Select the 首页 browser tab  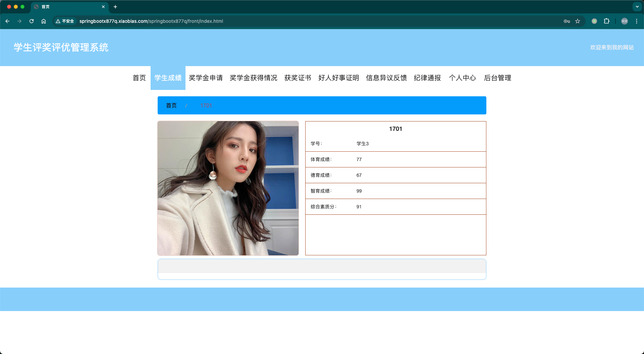pyautogui.click(x=70, y=7)
